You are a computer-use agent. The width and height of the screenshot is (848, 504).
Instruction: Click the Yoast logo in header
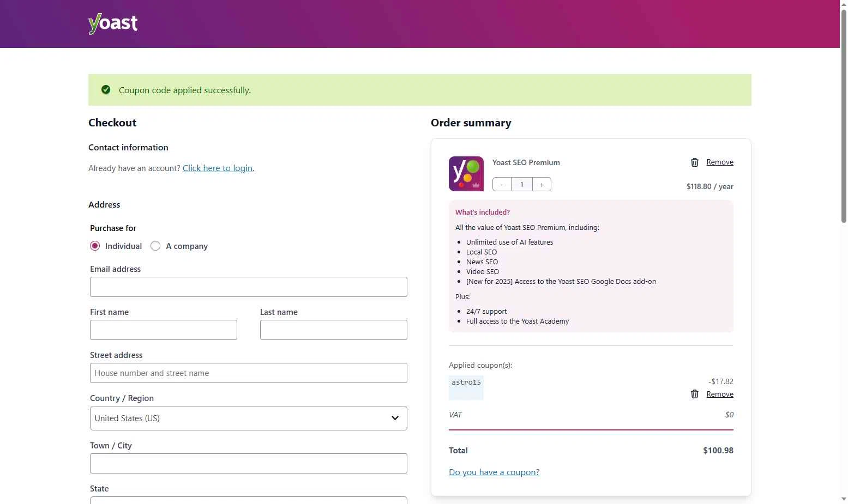(113, 23)
